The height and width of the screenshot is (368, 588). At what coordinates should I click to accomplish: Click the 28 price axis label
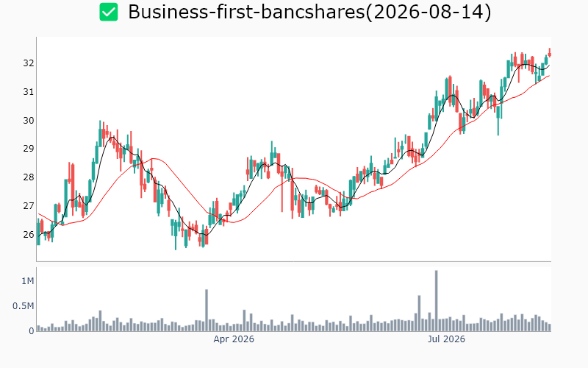click(x=29, y=177)
